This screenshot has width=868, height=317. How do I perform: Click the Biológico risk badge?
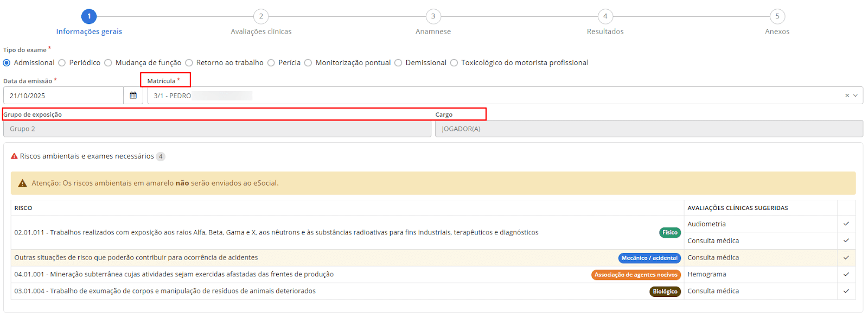click(665, 291)
